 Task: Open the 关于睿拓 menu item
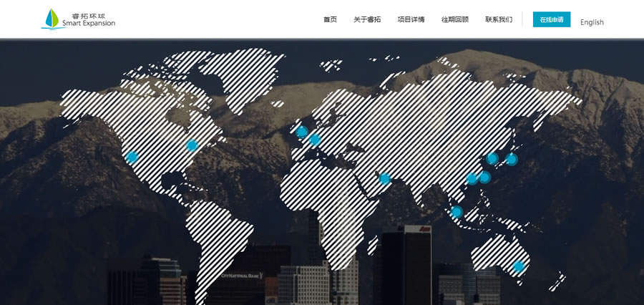tap(367, 20)
